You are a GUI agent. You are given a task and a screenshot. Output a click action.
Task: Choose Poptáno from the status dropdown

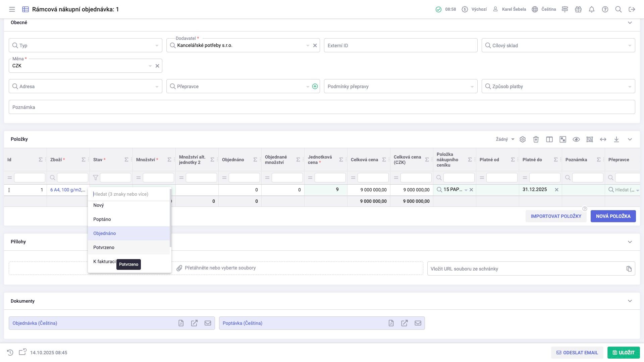[x=102, y=219]
